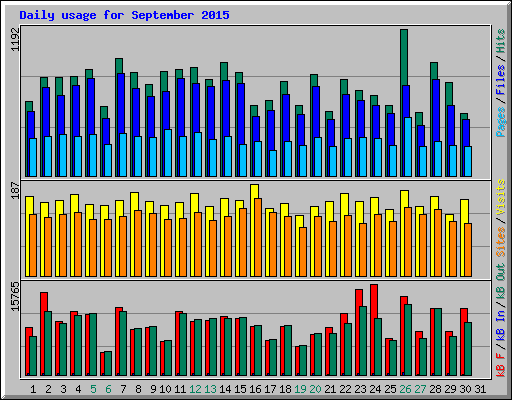The width and height of the screenshot is (512, 400).
Task: Click day label 16 on the x-axis
Action: pos(255,389)
